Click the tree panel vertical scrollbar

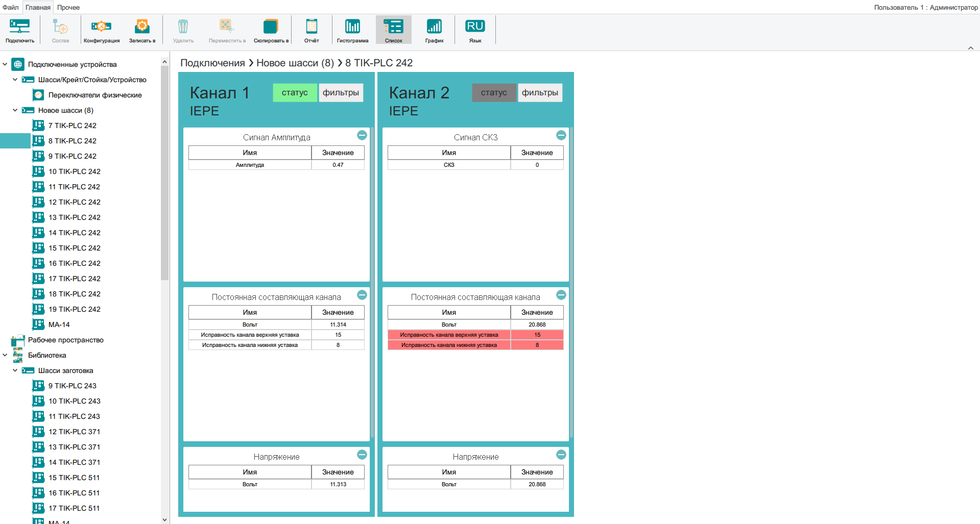[164, 173]
